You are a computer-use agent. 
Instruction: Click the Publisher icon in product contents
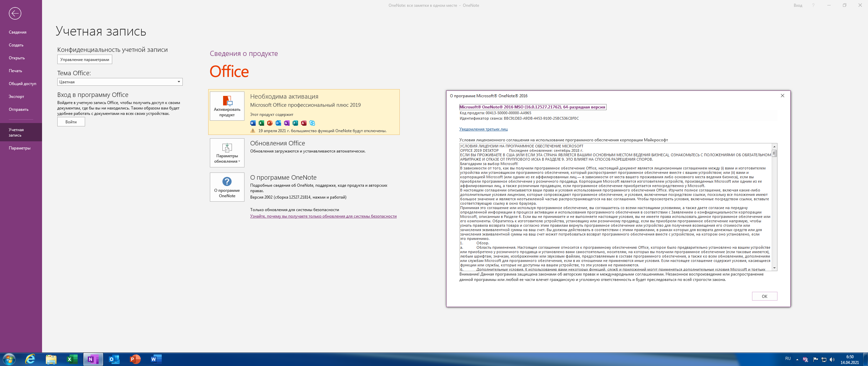295,123
